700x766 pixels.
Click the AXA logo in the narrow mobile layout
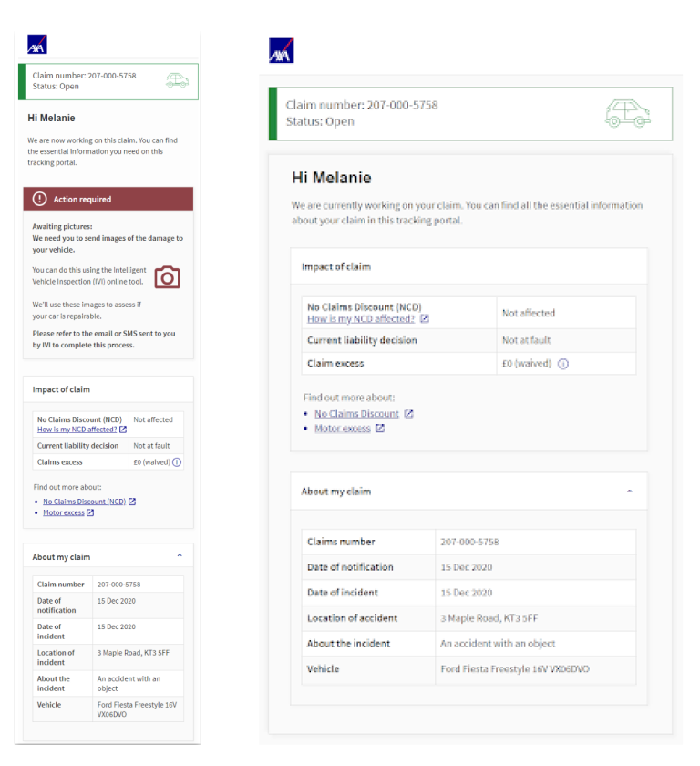[x=37, y=45]
